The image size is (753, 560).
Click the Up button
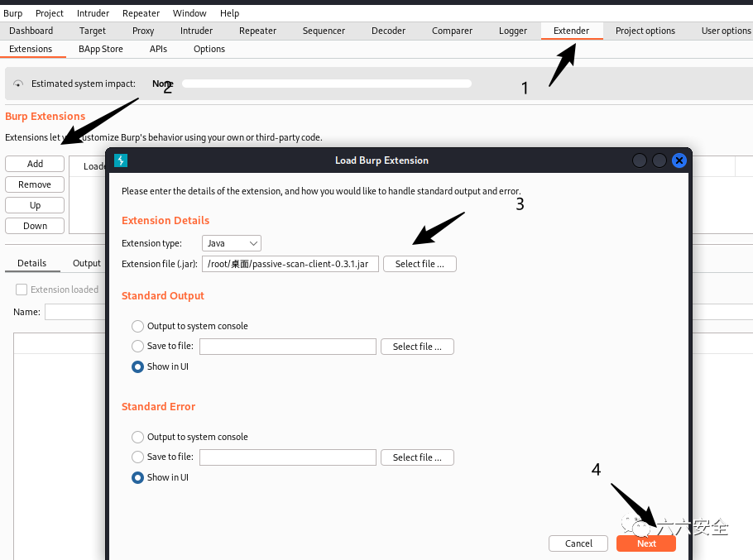click(35, 205)
